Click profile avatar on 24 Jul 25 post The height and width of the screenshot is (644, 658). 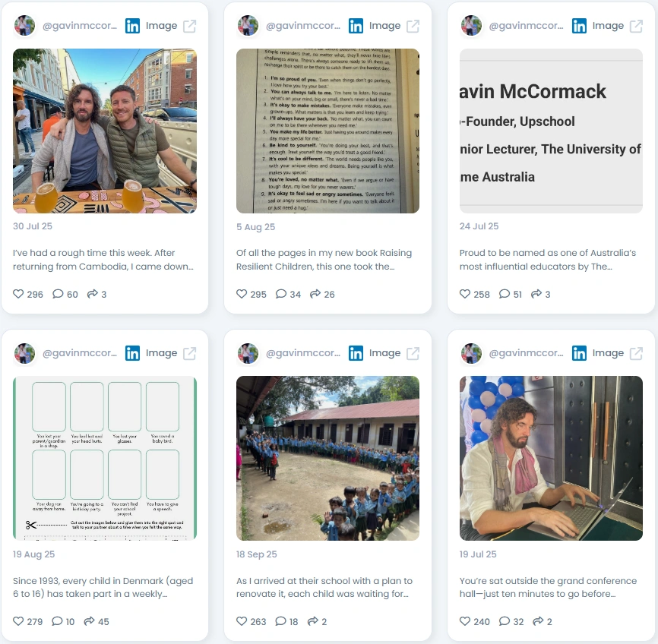coord(471,26)
